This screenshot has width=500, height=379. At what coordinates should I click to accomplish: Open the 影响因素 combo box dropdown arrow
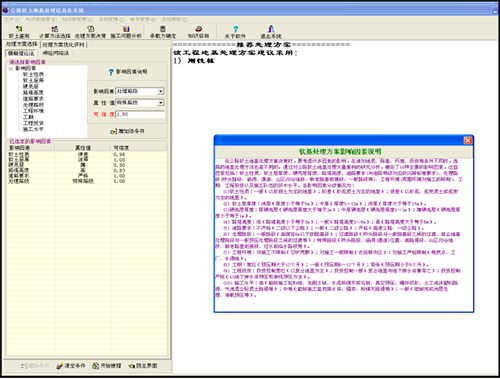161,91
